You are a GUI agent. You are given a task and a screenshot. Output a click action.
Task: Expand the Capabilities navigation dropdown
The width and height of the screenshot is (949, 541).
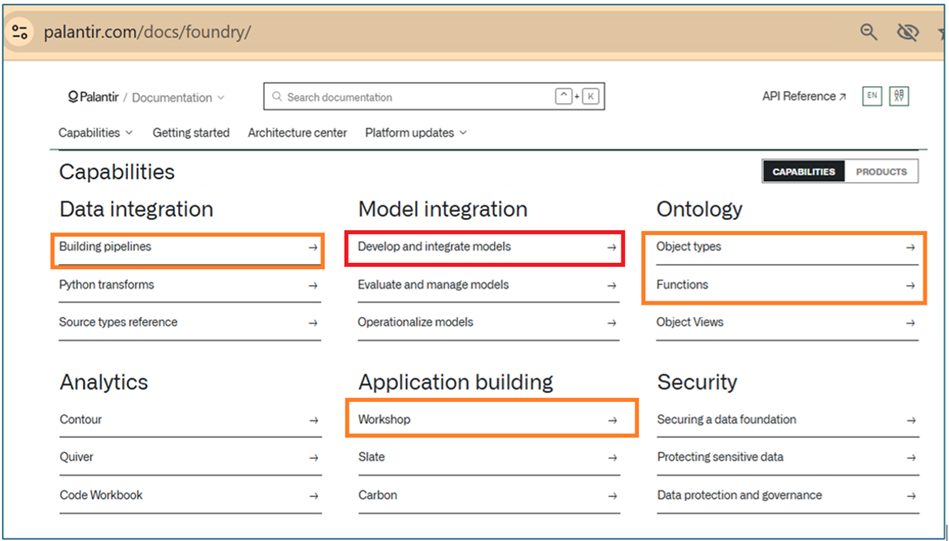click(96, 133)
